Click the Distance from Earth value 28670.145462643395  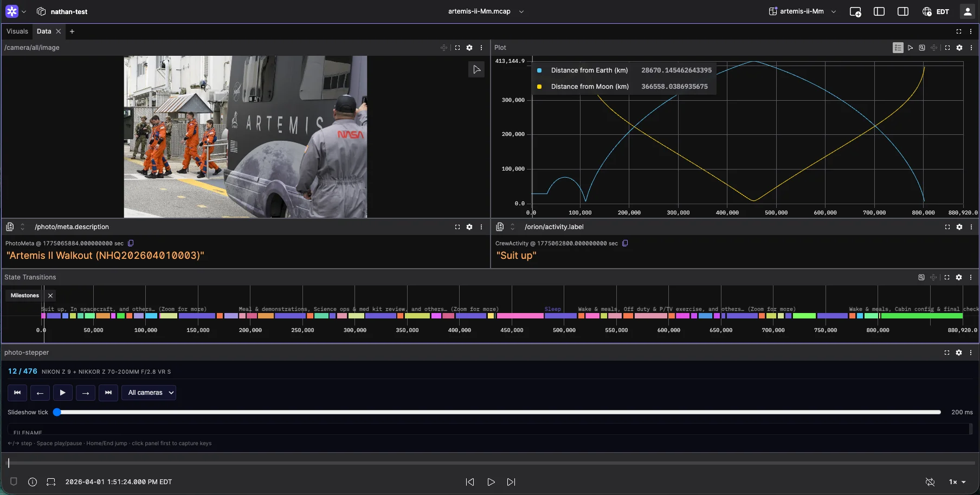coord(676,70)
